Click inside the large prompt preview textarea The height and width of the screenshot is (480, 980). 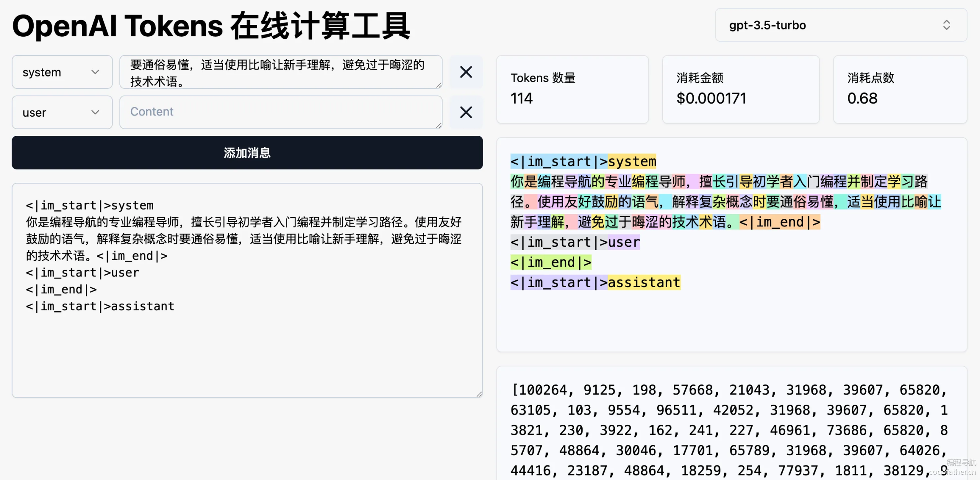pyautogui.click(x=247, y=344)
